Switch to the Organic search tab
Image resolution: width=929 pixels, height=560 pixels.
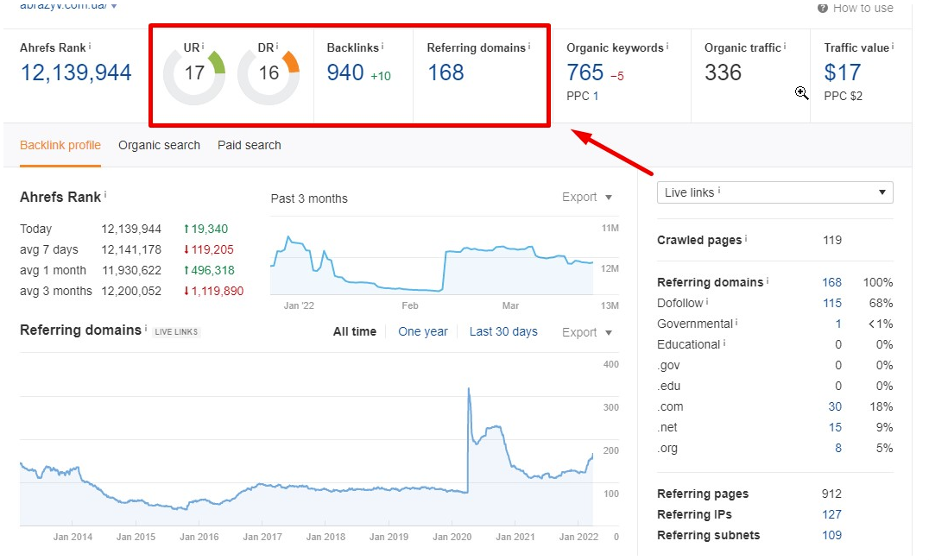(159, 145)
